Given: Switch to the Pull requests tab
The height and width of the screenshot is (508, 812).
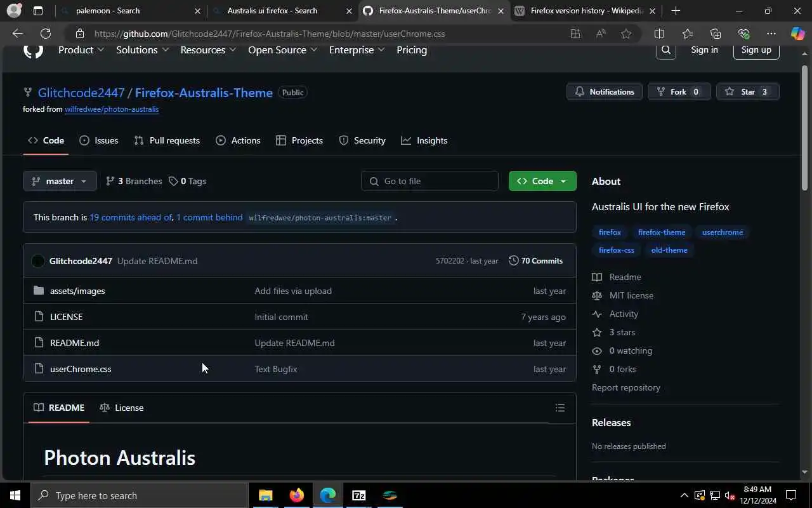Looking at the screenshot, I should tap(167, 140).
